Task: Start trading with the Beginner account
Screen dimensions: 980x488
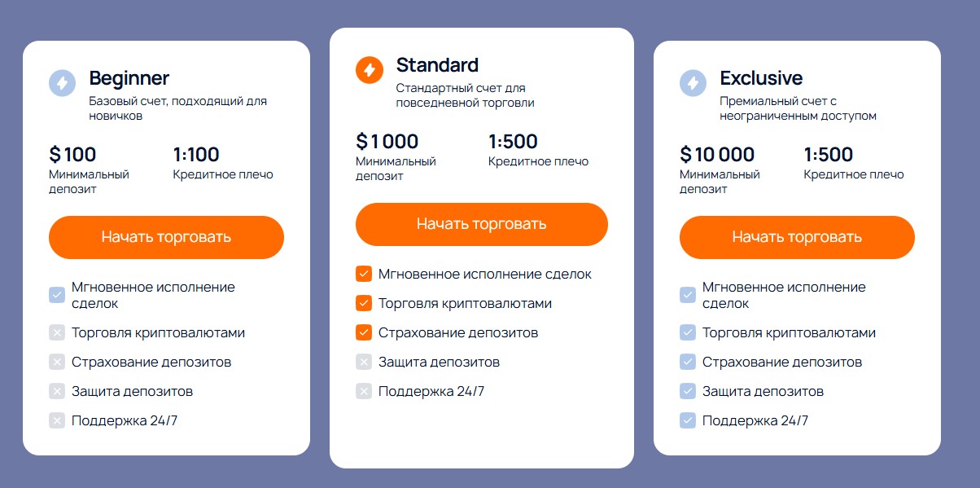Action: coord(166,237)
